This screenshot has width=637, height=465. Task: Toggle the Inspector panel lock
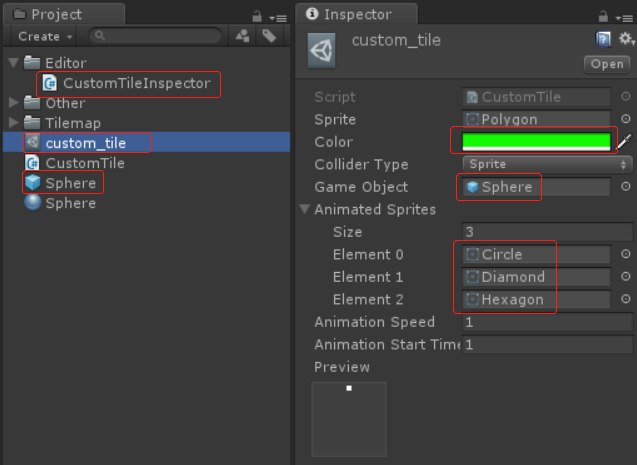tap(603, 16)
